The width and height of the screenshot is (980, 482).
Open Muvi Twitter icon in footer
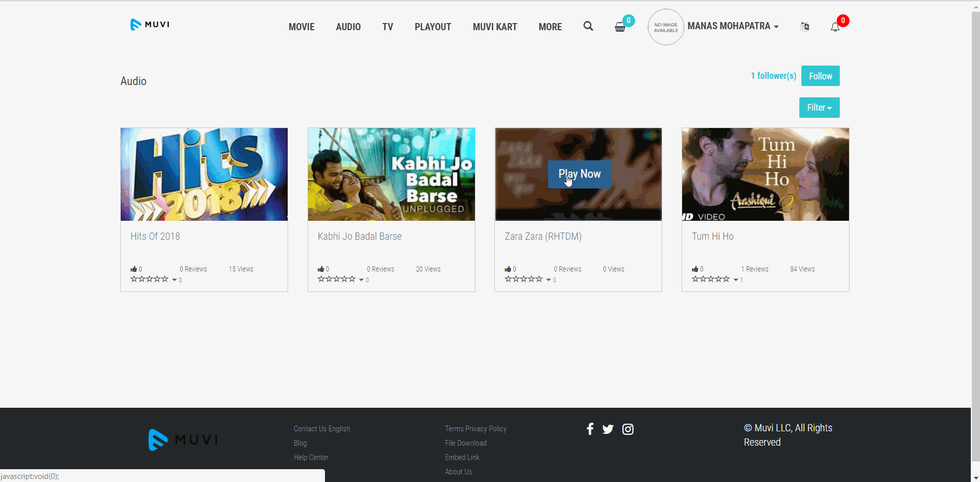[x=608, y=429]
